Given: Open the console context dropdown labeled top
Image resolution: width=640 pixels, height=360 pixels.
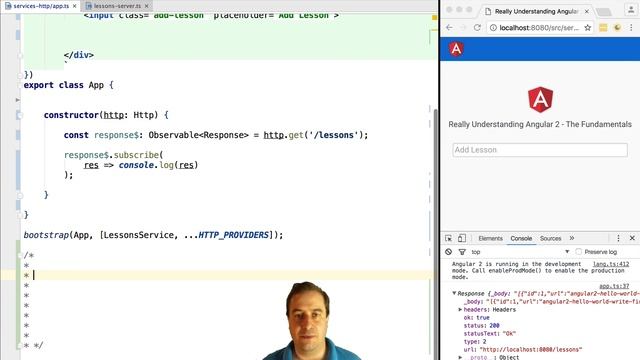Looking at the screenshot, I should click(520, 252).
